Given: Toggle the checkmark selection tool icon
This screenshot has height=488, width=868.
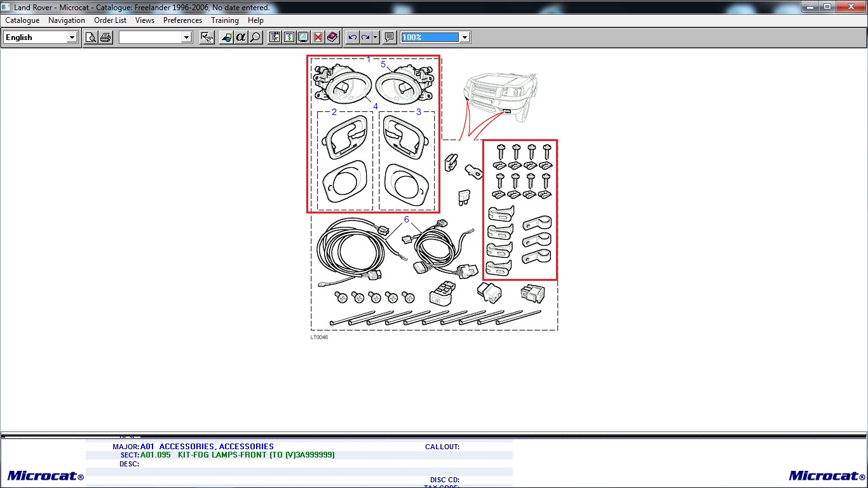Looking at the screenshot, I should click(207, 37).
